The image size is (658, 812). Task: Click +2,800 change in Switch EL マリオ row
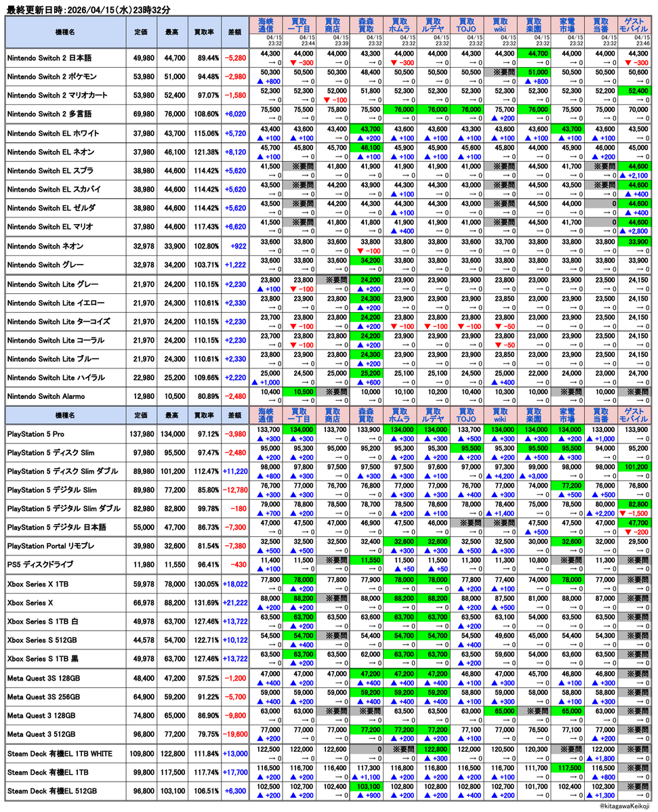[634, 232]
